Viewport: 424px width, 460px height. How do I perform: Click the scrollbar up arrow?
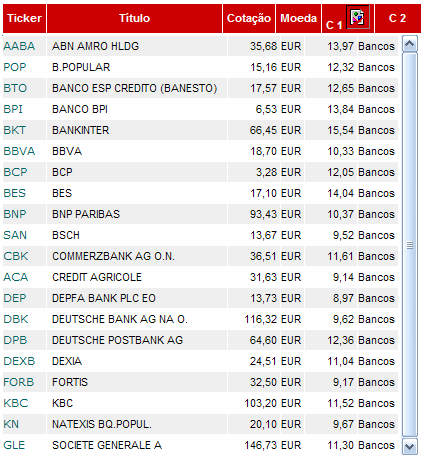click(410, 44)
